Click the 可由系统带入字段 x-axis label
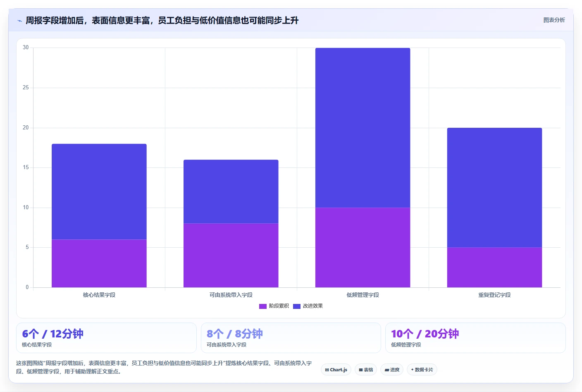 point(231,295)
